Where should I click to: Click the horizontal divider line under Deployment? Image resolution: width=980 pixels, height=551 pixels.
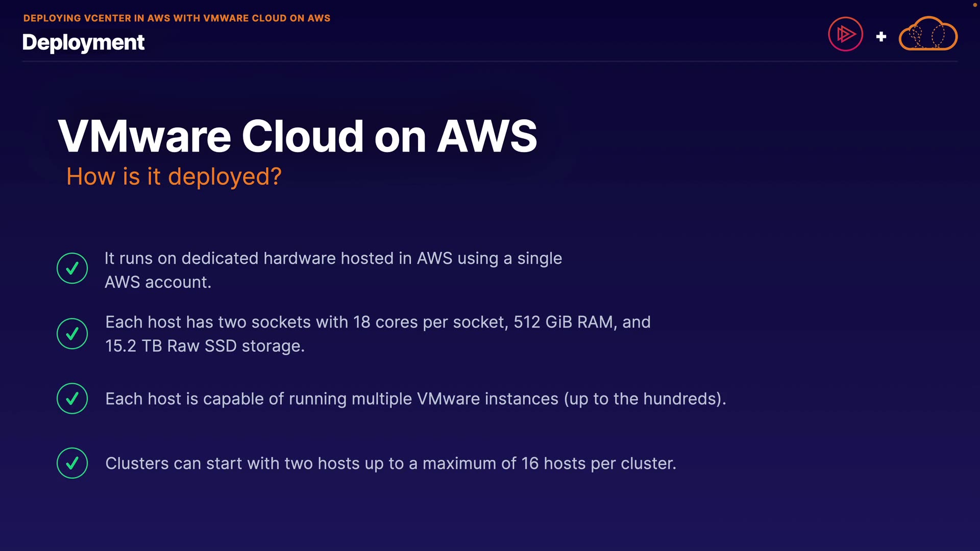click(x=489, y=61)
